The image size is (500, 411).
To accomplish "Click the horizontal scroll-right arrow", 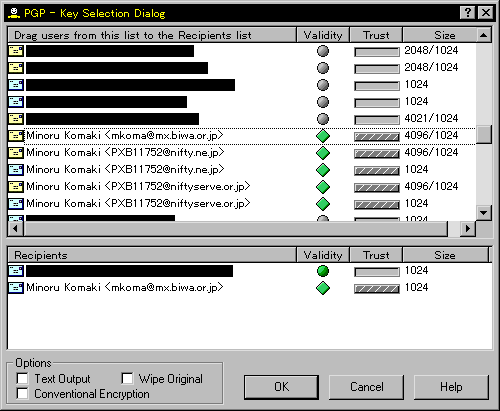I will pos(468,229).
